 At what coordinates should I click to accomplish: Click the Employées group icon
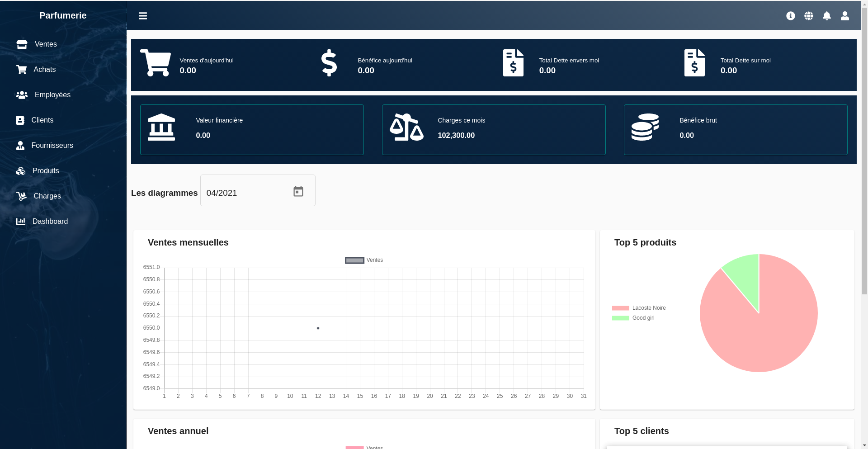(22, 95)
